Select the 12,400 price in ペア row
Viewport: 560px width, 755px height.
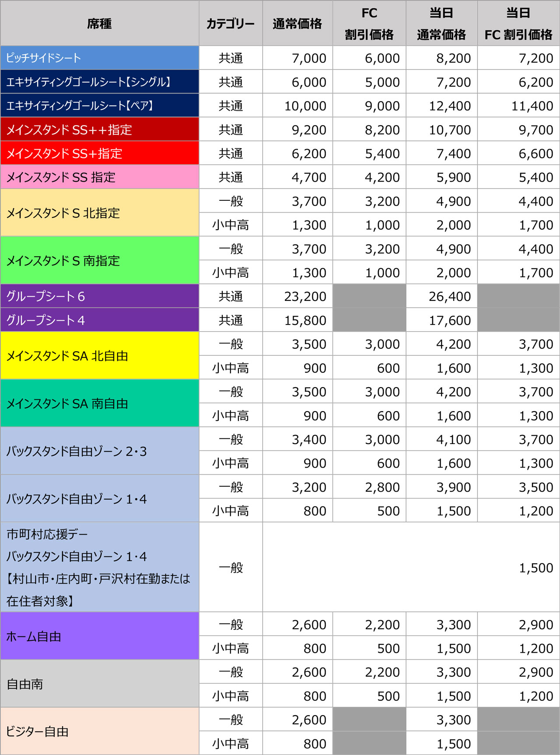(449, 106)
